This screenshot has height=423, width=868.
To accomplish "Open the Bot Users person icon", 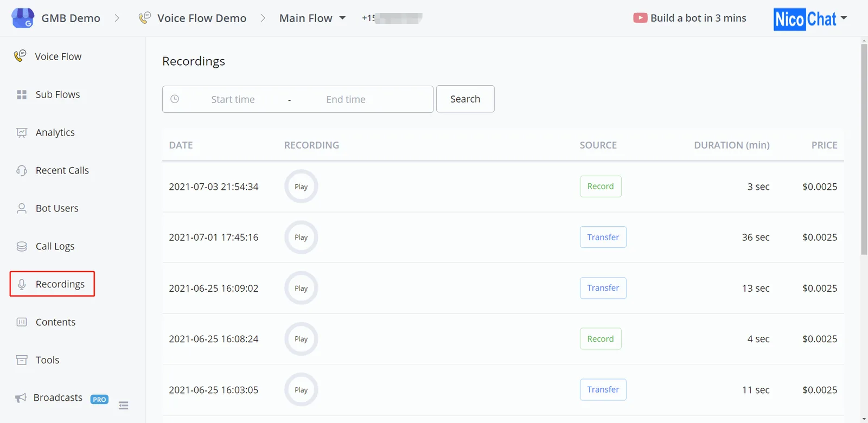I will [x=22, y=208].
